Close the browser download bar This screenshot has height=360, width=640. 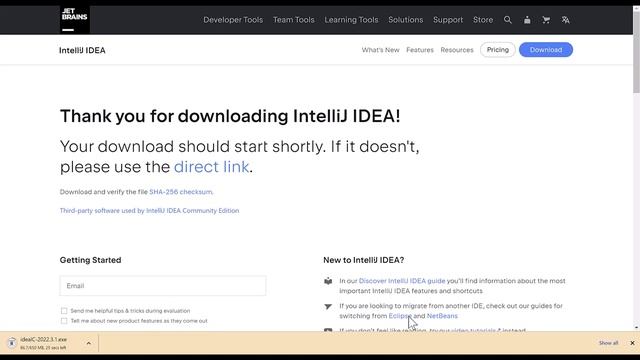(x=632, y=343)
